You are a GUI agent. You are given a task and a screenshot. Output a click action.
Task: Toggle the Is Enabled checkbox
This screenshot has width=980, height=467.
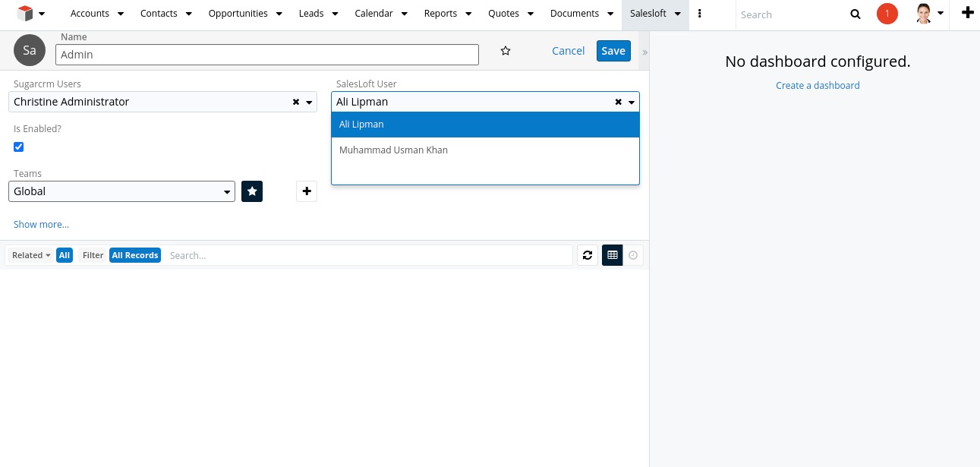pyautogui.click(x=19, y=147)
